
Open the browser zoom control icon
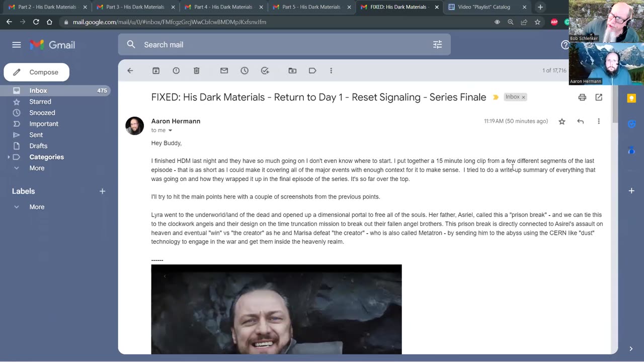(x=511, y=22)
